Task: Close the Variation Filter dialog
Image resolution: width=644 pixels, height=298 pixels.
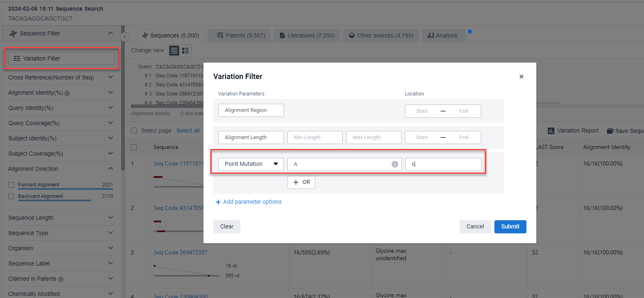Action: point(521,77)
